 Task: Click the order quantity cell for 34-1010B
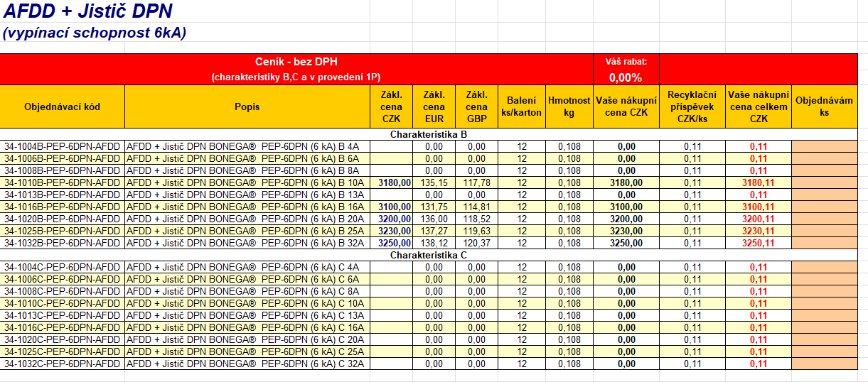825,182
